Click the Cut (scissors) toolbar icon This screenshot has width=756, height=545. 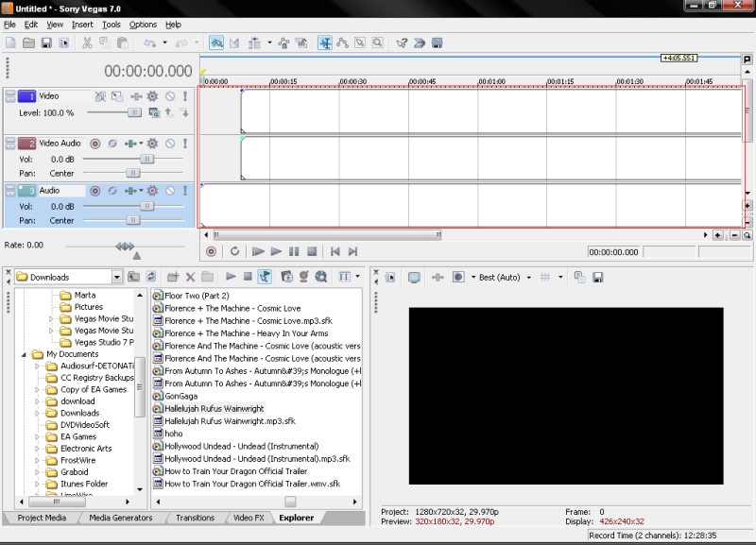(x=87, y=43)
